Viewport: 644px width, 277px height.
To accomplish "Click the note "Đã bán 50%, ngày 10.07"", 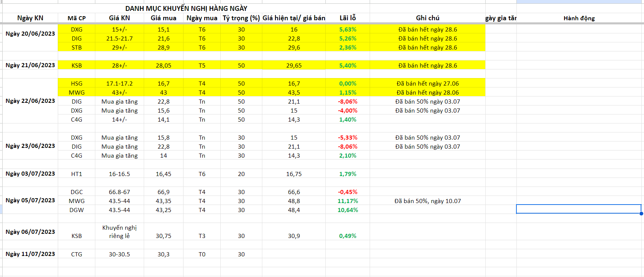I will pos(427,201).
